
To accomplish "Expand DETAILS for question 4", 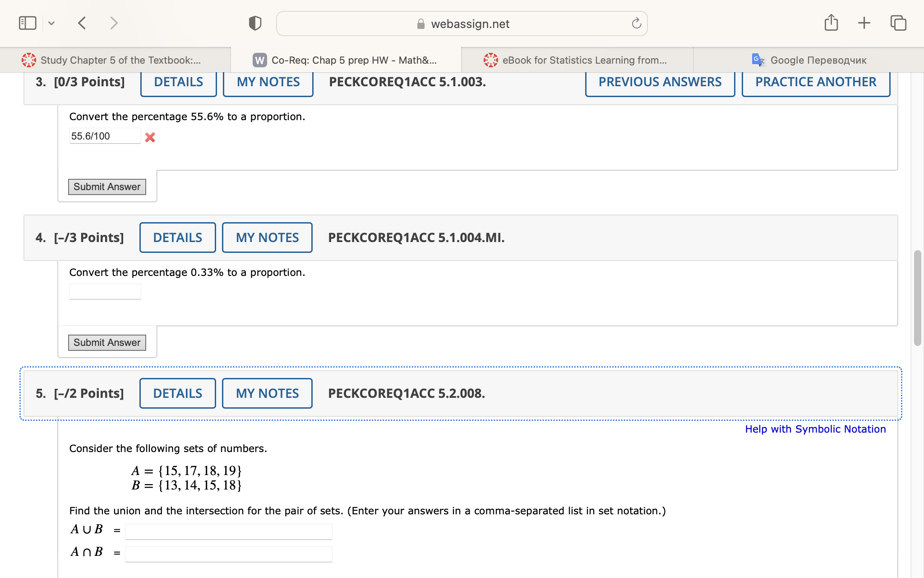I will (178, 238).
